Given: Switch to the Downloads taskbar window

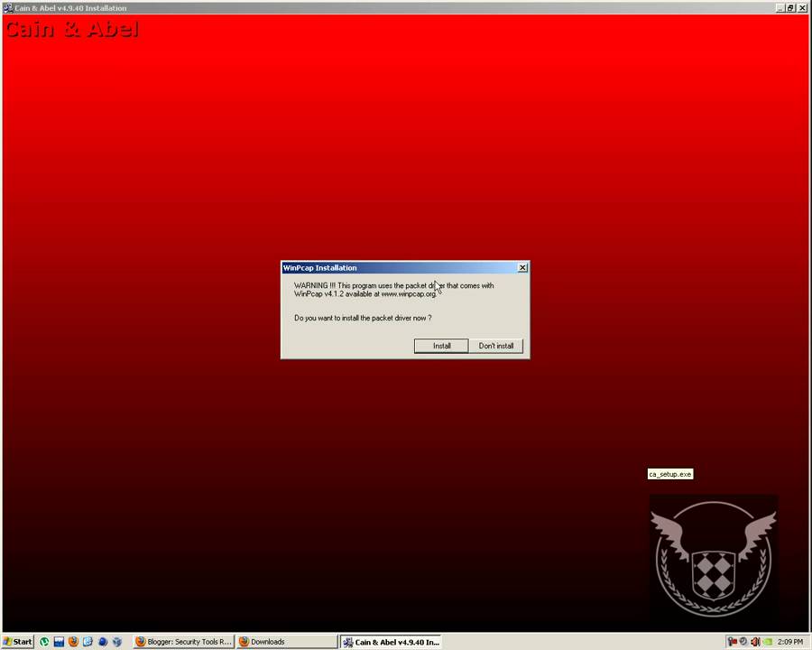Looking at the screenshot, I should 288,642.
